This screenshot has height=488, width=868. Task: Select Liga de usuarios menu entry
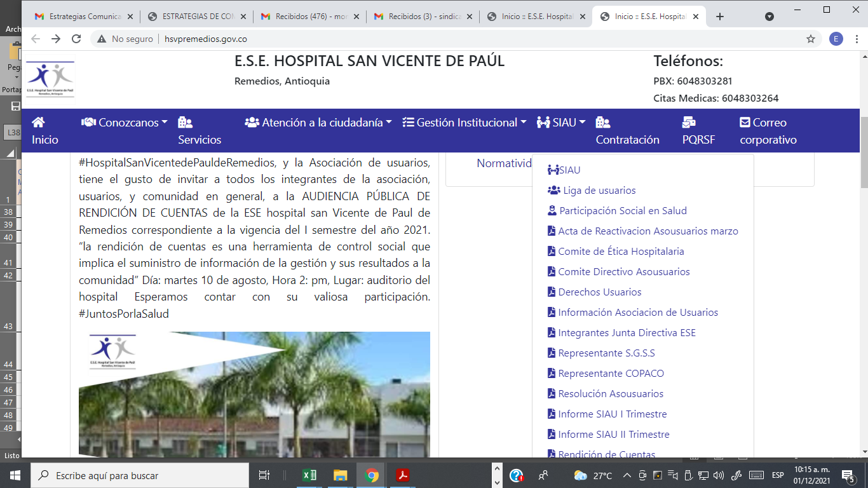coord(599,191)
